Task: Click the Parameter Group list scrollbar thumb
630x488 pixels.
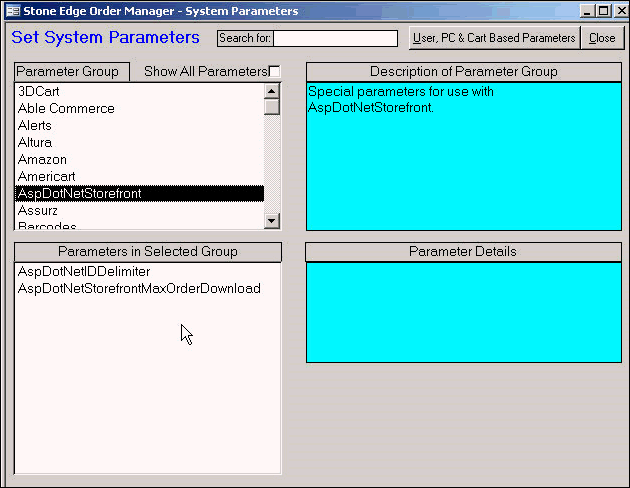Action: pos(272,107)
